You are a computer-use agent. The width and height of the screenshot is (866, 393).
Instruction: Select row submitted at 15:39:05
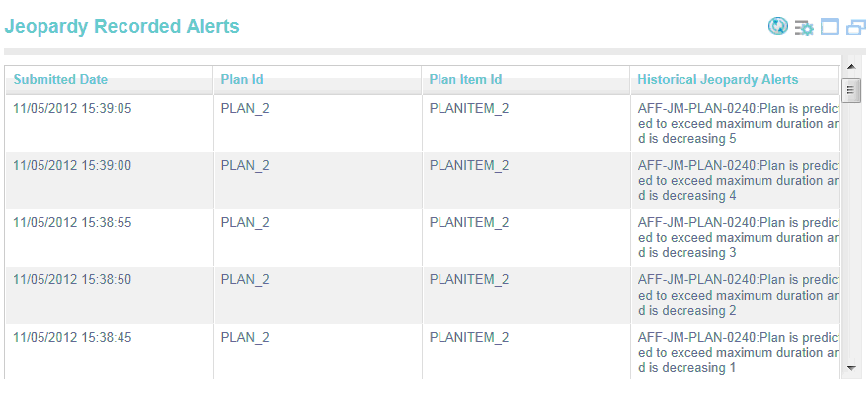coord(422,123)
